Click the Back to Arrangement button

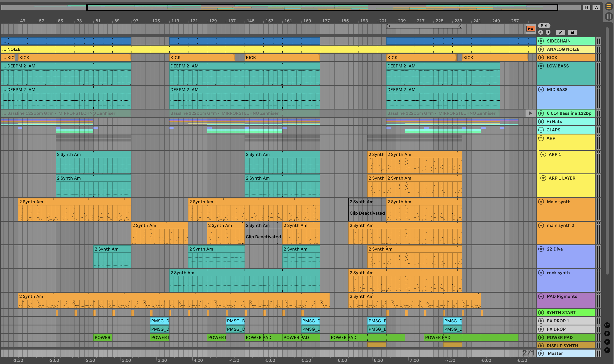530,29
